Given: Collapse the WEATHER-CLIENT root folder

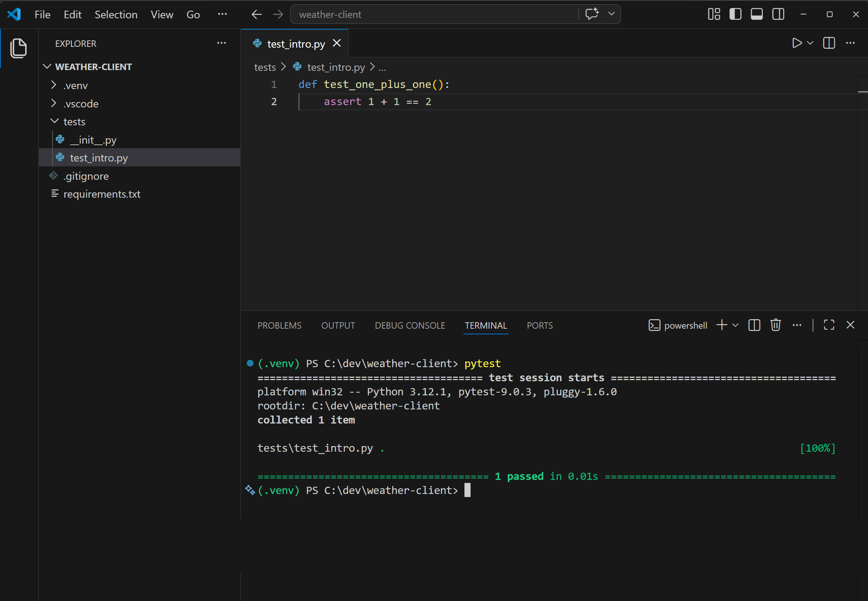Looking at the screenshot, I should pyautogui.click(x=139, y=67).
